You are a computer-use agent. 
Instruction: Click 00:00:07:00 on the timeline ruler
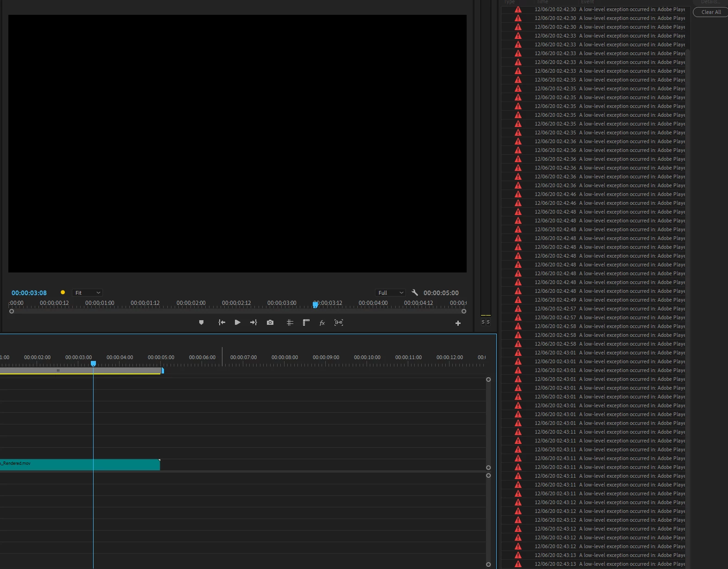pyautogui.click(x=243, y=357)
